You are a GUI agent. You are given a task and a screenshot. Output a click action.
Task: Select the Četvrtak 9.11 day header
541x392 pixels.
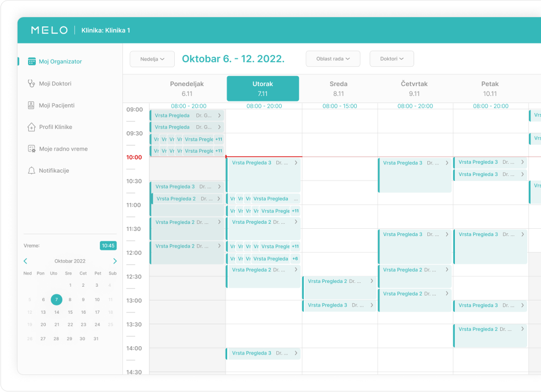(414, 89)
